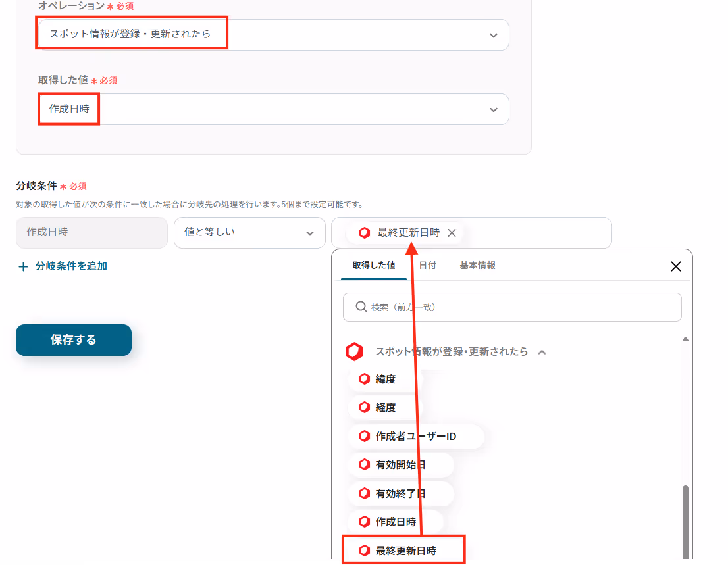Screen dimensions: 728x565
Task: Click the hexagon icon beside list 作成日時
Action: click(x=365, y=522)
